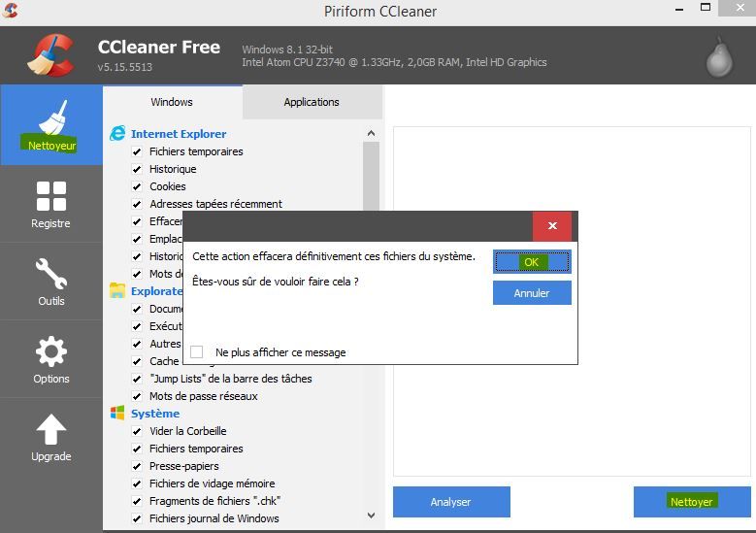Click the Explorateur folder icon
This screenshot has width=756, height=533.
pyautogui.click(x=117, y=291)
